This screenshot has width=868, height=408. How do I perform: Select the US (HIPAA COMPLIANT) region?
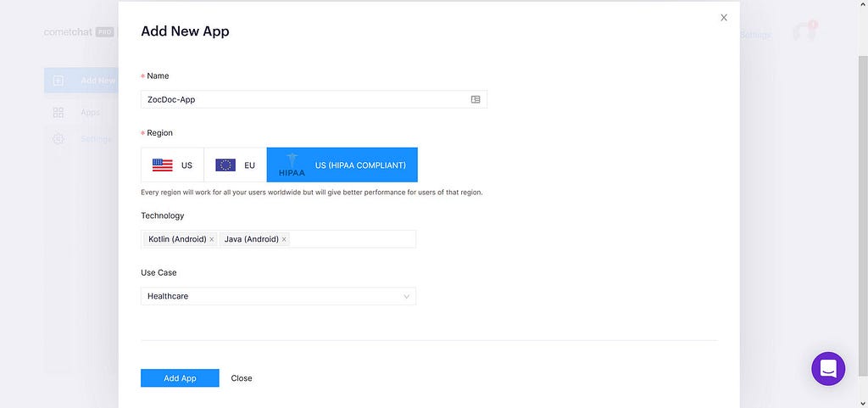(x=342, y=165)
